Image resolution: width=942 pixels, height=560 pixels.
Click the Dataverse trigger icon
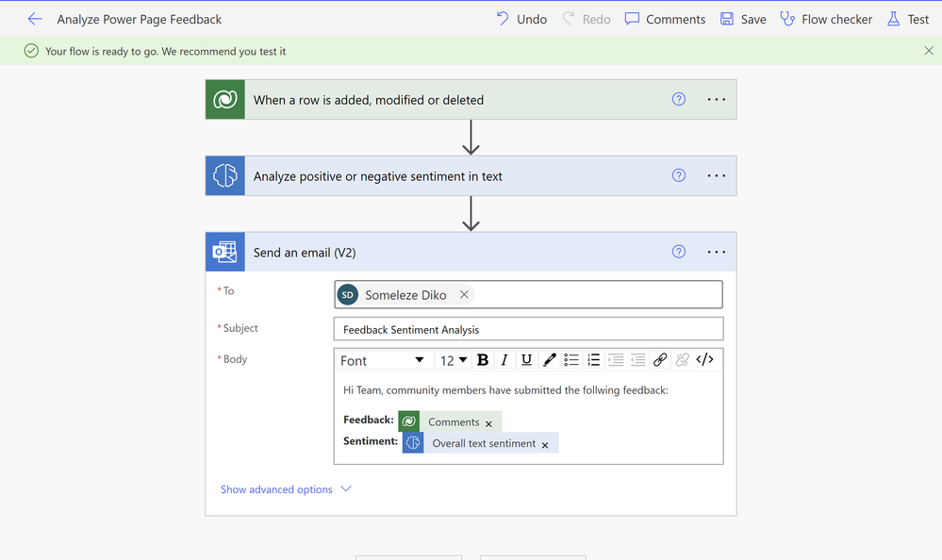click(x=225, y=100)
